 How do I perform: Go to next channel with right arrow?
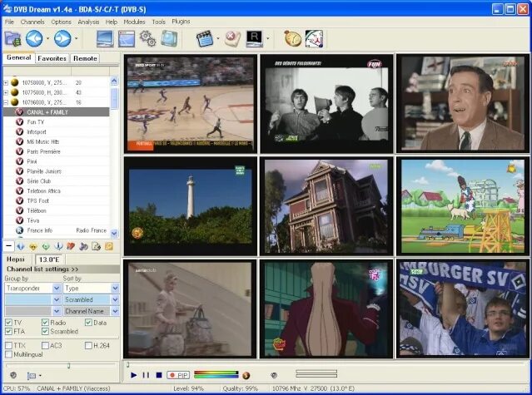click(62, 38)
